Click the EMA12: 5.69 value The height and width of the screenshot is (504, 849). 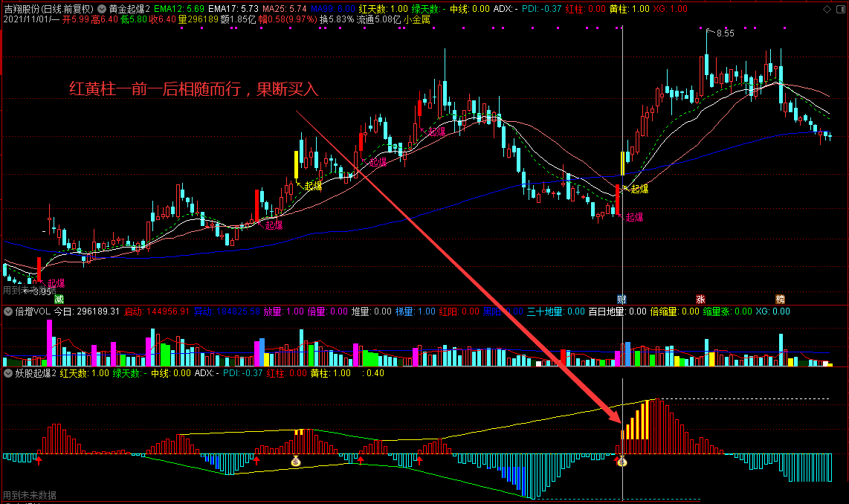click(179, 9)
